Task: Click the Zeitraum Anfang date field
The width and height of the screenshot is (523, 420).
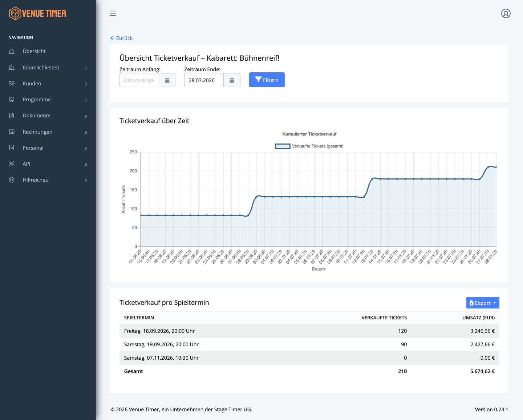Action: (139, 80)
